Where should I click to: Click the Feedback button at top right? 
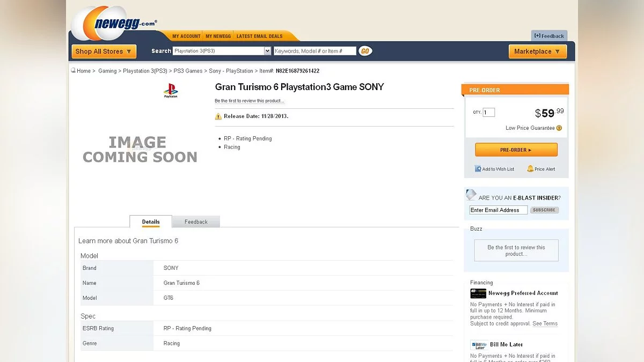point(549,36)
